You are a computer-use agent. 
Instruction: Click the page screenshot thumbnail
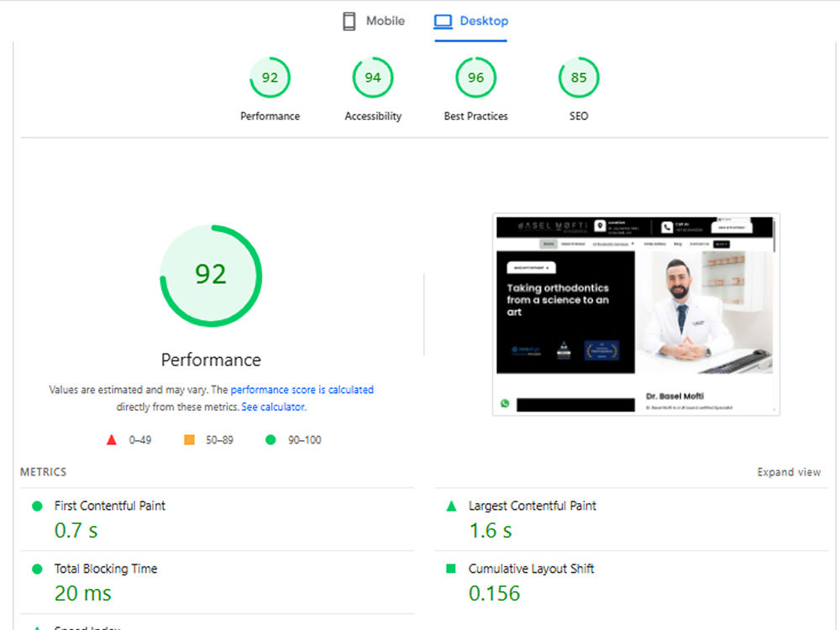pos(636,314)
